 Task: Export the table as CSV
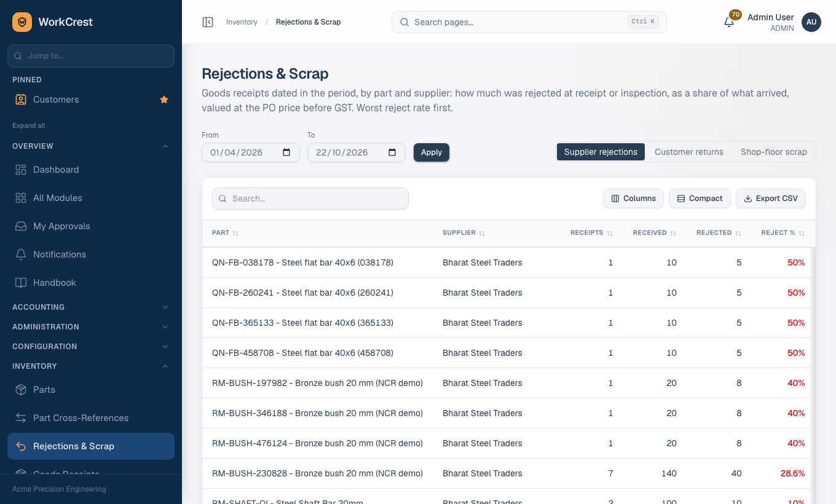[x=771, y=199]
